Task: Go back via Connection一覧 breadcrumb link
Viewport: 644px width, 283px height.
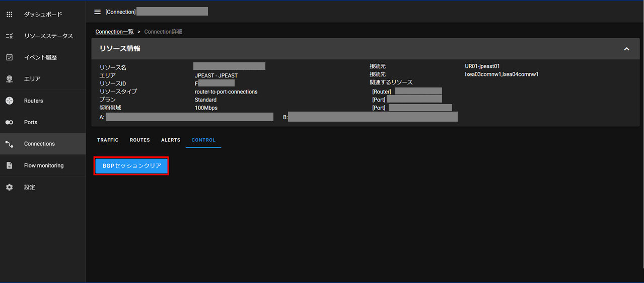Action: tap(114, 32)
